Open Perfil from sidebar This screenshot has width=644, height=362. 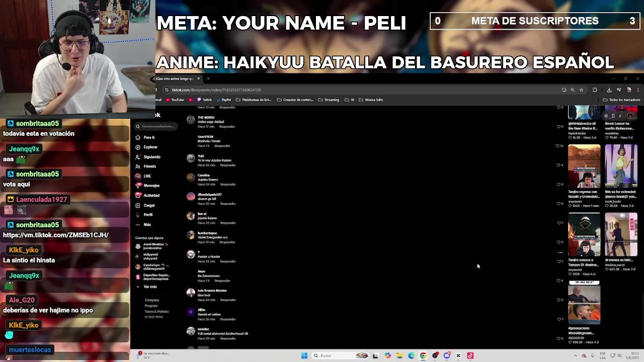[144, 215]
